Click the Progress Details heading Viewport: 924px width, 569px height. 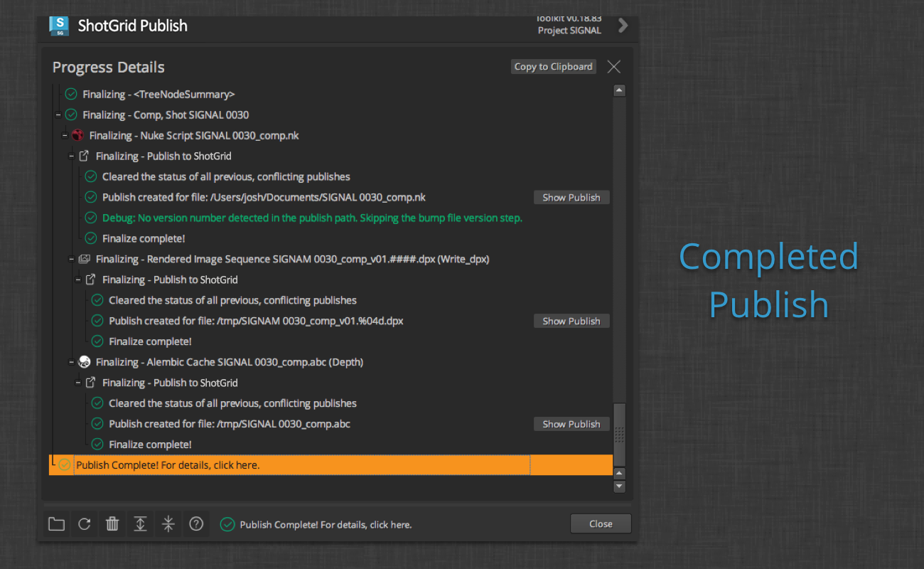[x=109, y=68]
